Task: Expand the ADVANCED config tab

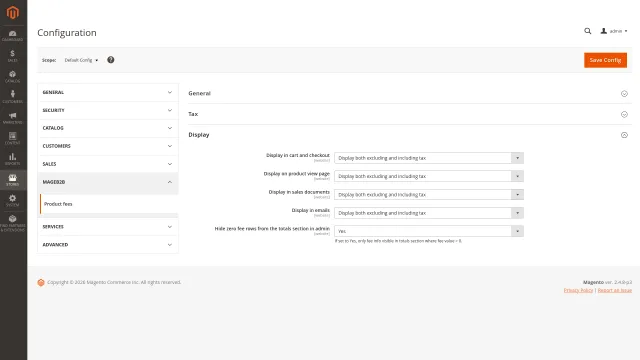Action: click(x=108, y=244)
